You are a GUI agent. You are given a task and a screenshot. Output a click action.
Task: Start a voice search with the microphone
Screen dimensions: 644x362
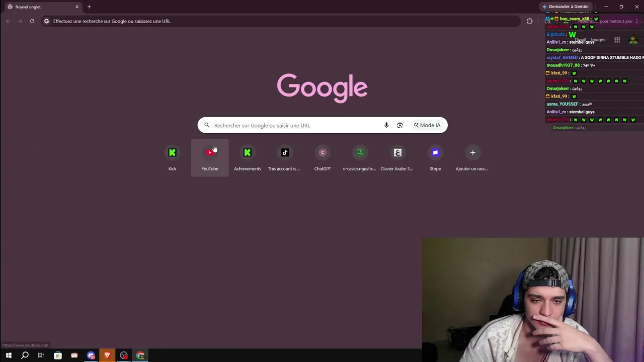386,125
